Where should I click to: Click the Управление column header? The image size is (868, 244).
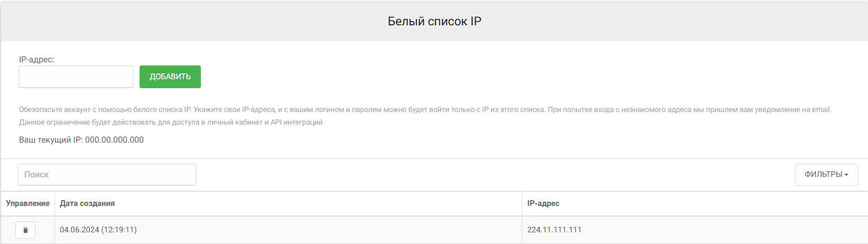27,203
